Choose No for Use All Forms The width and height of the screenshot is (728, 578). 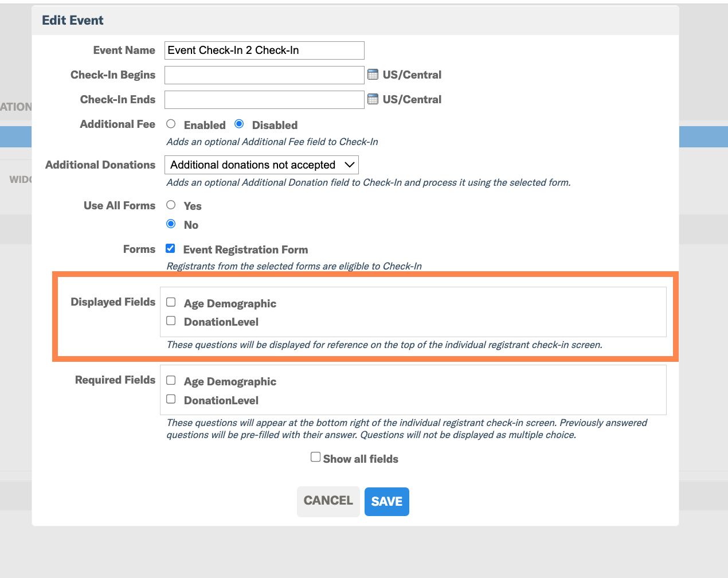tap(171, 224)
